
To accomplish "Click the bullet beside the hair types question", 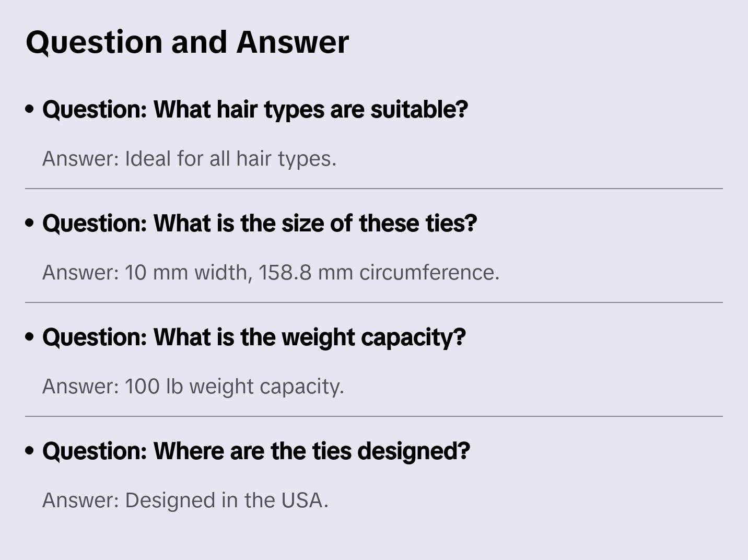I will 30,110.
